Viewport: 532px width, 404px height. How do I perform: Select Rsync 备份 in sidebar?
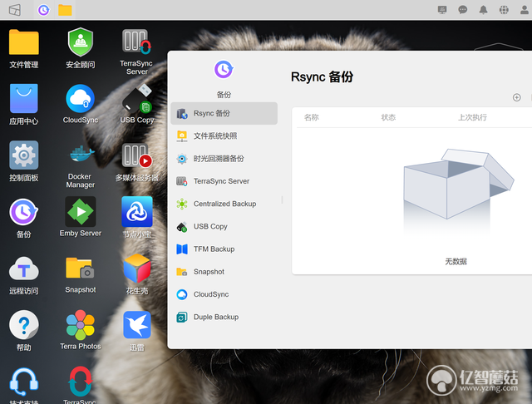point(224,113)
